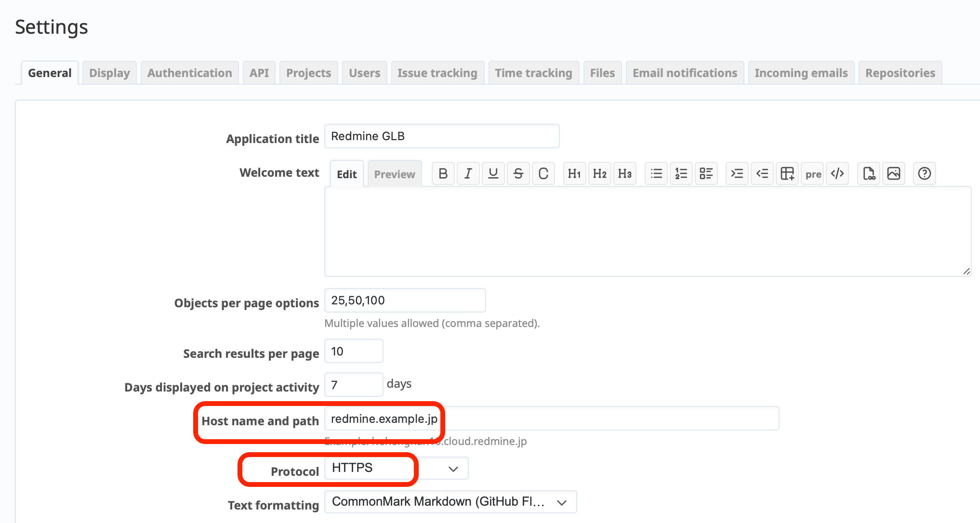Switch welcome text to Preview mode
This screenshot has width=980, height=523.
(x=395, y=174)
